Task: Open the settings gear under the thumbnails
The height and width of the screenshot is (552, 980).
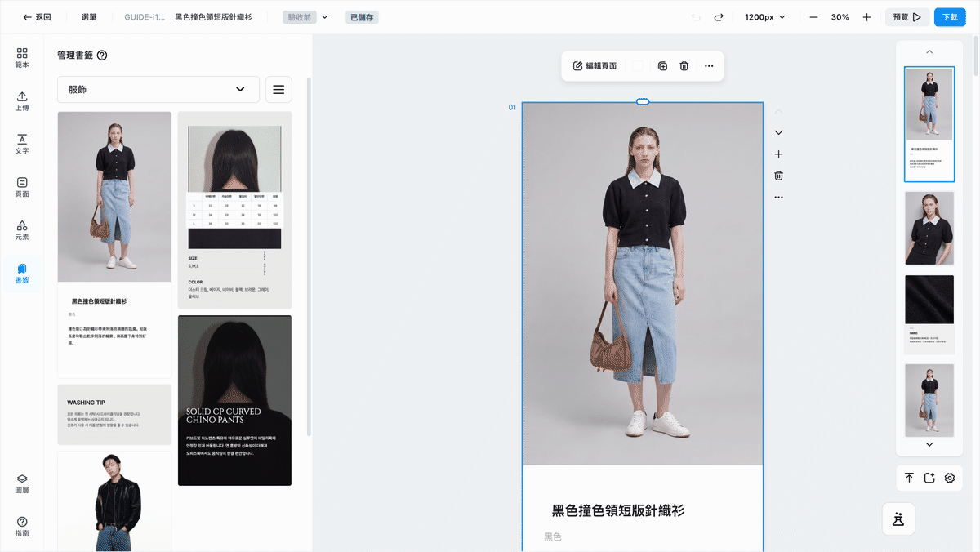Action: pyautogui.click(x=950, y=478)
